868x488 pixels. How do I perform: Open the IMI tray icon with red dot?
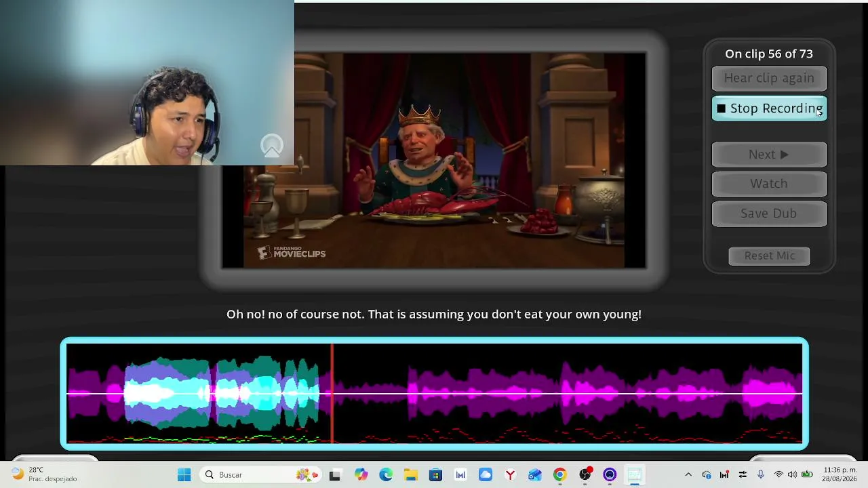[724, 475]
